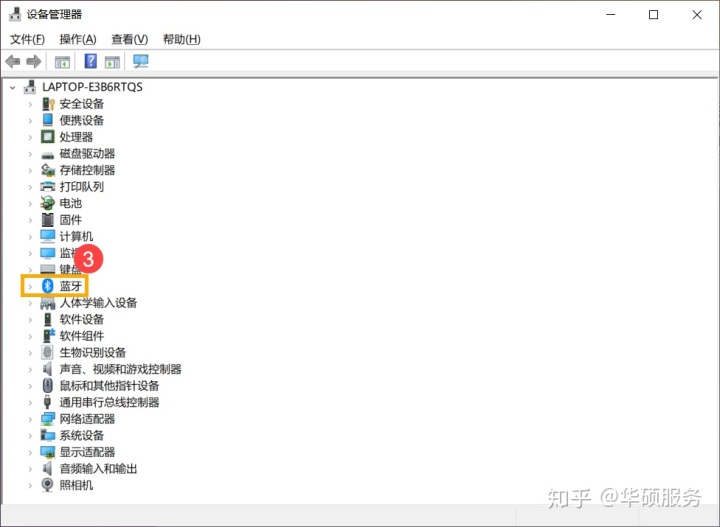Select the 照相机 text label

coord(76,485)
